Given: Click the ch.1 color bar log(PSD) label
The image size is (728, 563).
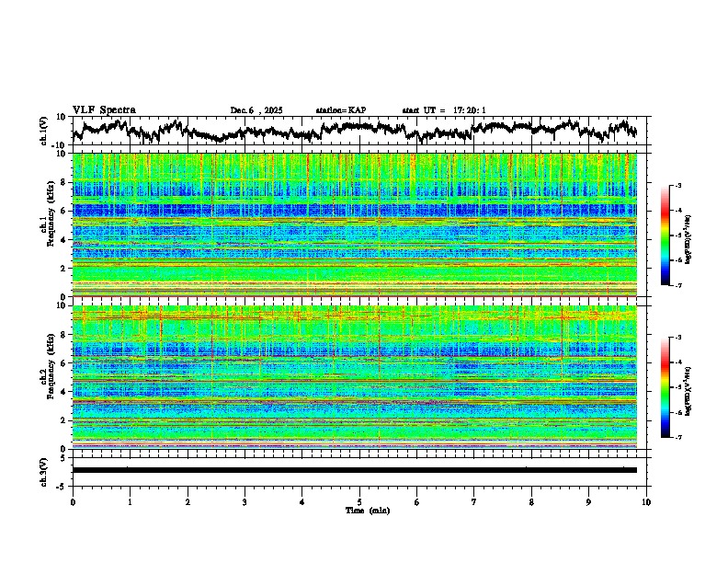Looking at the screenshot, I should [x=688, y=240].
